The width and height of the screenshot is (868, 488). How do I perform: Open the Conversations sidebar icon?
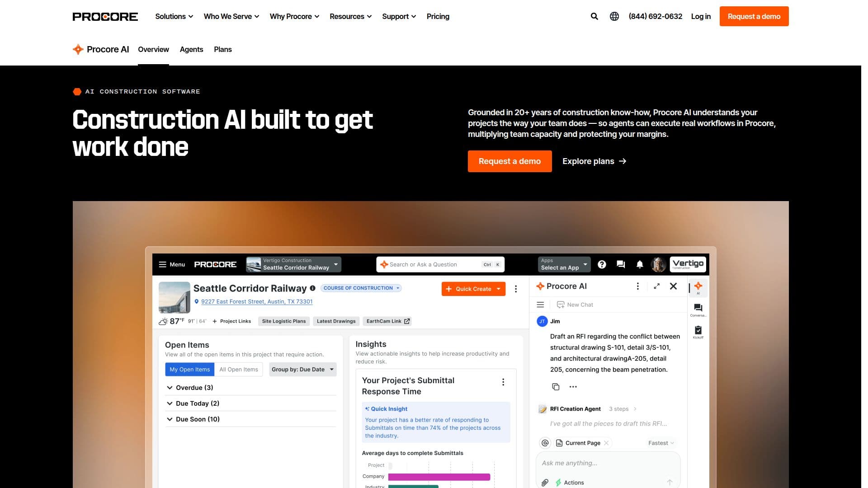[698, 310]
